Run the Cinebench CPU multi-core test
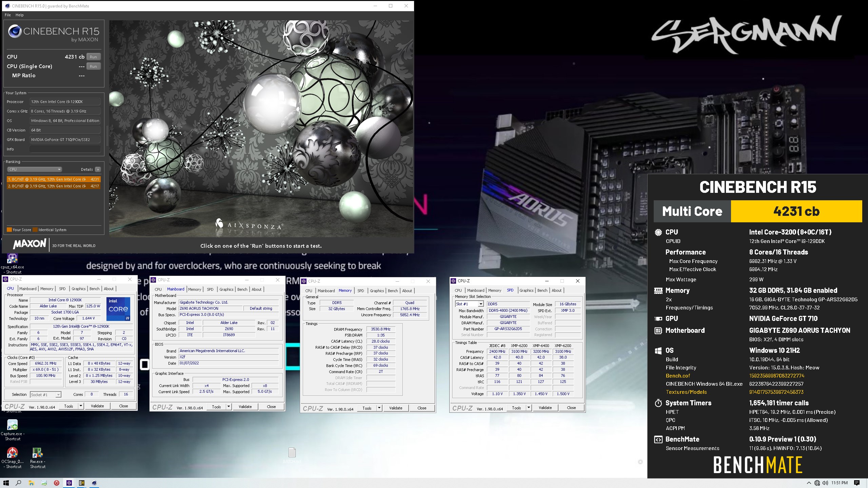Screen dimensions: 868x488 pos(94,57)
